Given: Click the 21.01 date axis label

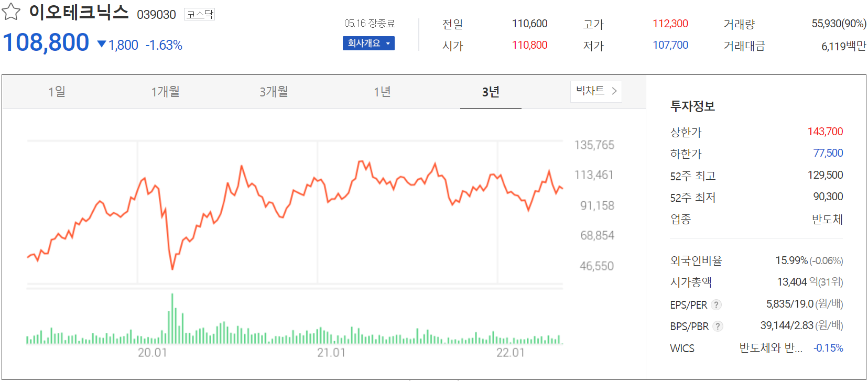Looking at the screenshot, I should pyautogui.click(x=331, y=353).
